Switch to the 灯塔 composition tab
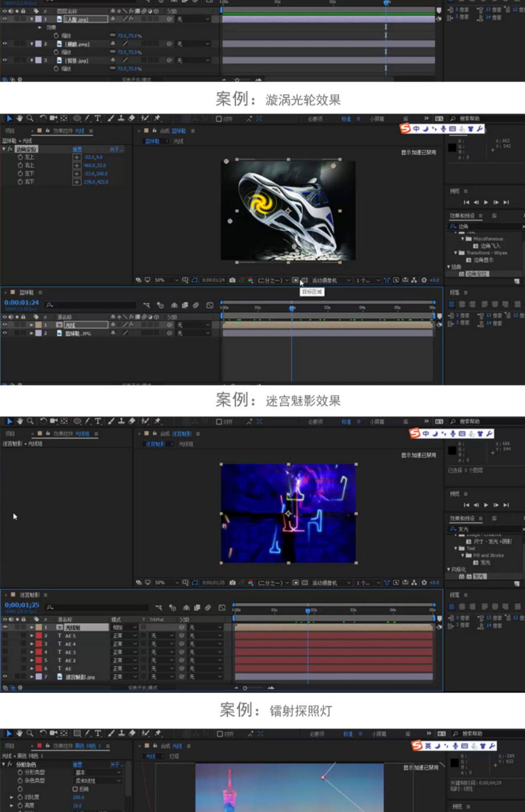Image resolution: width=525 pixels, height=812 pixels. click(x=174, y=756)
